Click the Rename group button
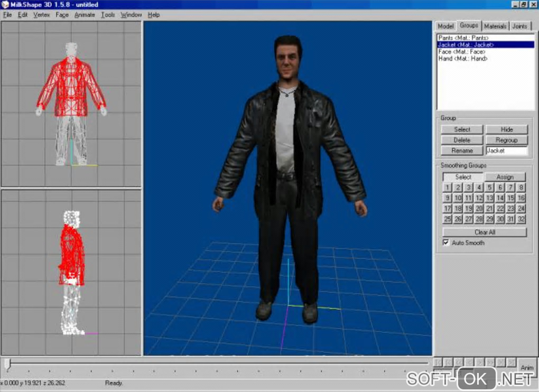Viewport: 539px width, 392px height. coord(462,151)
